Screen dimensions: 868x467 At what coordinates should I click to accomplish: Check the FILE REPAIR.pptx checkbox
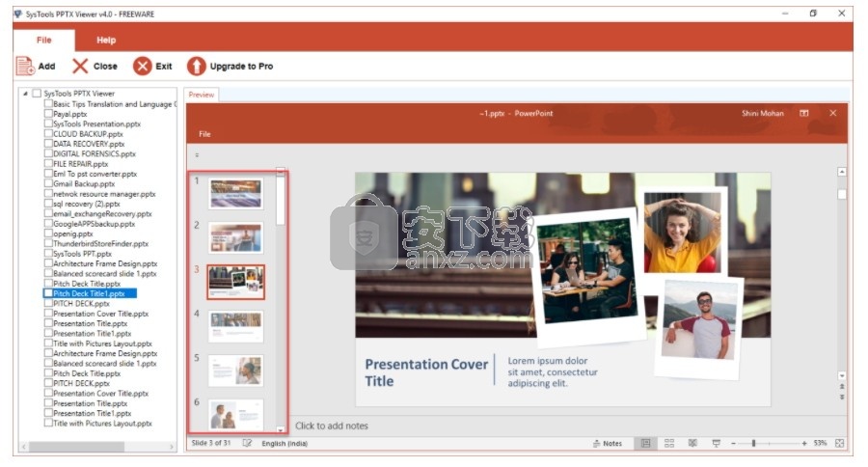click(48, 163)
